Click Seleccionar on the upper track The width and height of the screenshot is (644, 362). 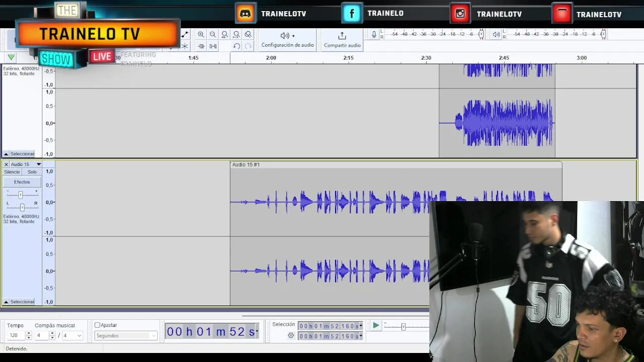(x=23, y=154)
